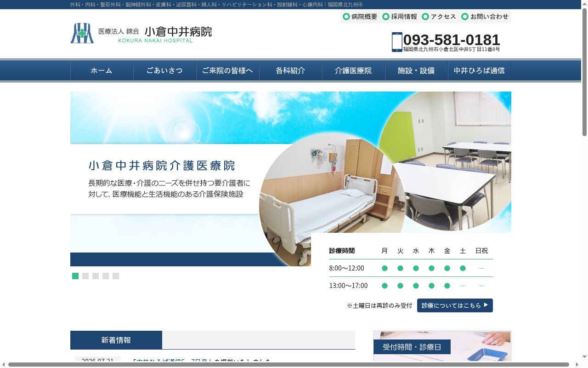Click the 8:00〜12:00 time row label
This screenshot has height=368, width=588.
[x=347, y=268]
